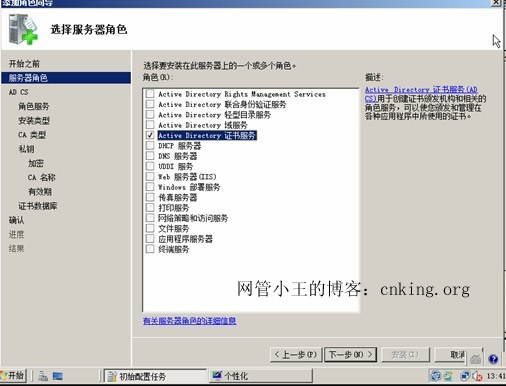Select 确认 step in sidebar
The width and height of the screenshot is (506, 386).
[16, 220]
